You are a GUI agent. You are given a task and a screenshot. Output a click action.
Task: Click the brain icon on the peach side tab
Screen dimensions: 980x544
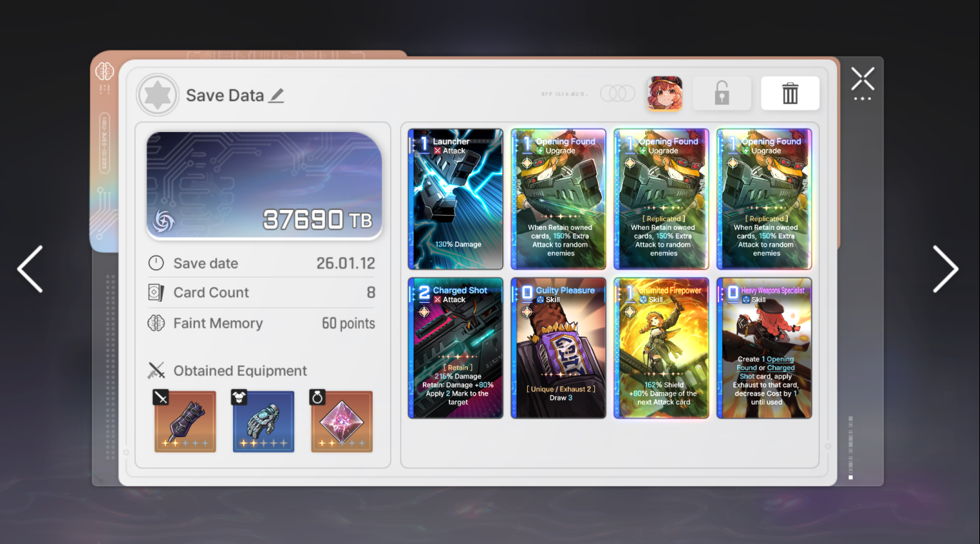click(x=105, y=71)
